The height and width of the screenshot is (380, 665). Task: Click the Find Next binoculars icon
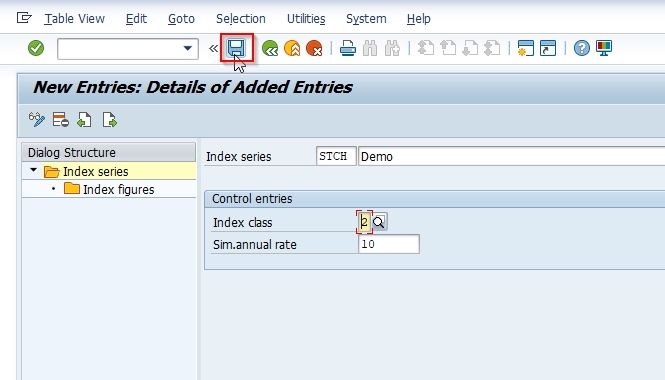pos(392,48)
